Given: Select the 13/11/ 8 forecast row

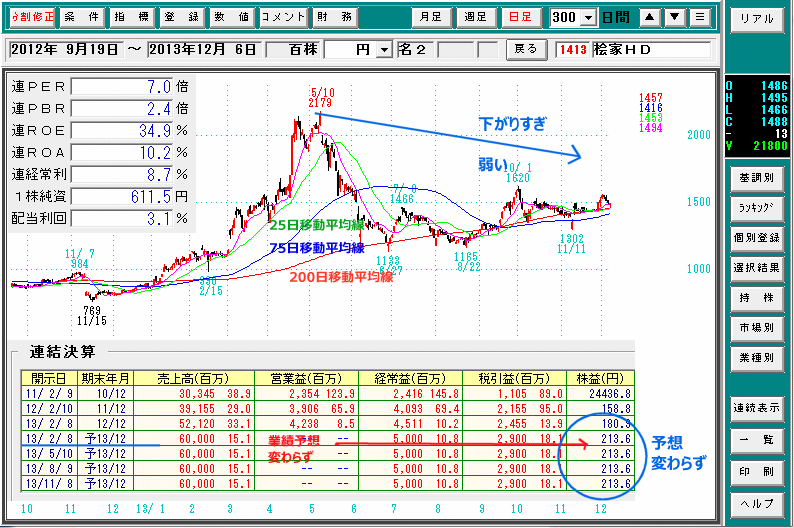Looking at the screenshot, I should click(x=328, y=483).
